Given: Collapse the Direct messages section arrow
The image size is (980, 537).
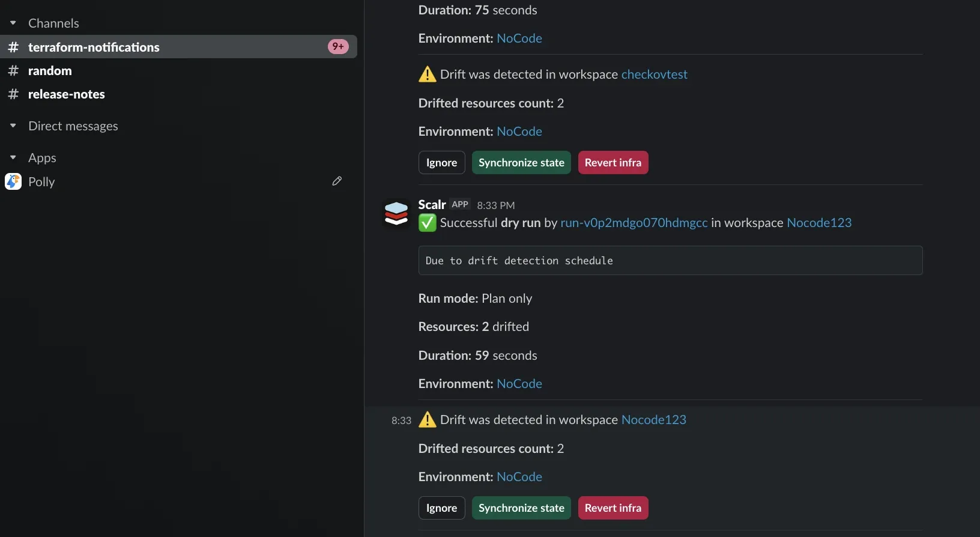Looking at the screenshot, I should [x=13, y=126].
